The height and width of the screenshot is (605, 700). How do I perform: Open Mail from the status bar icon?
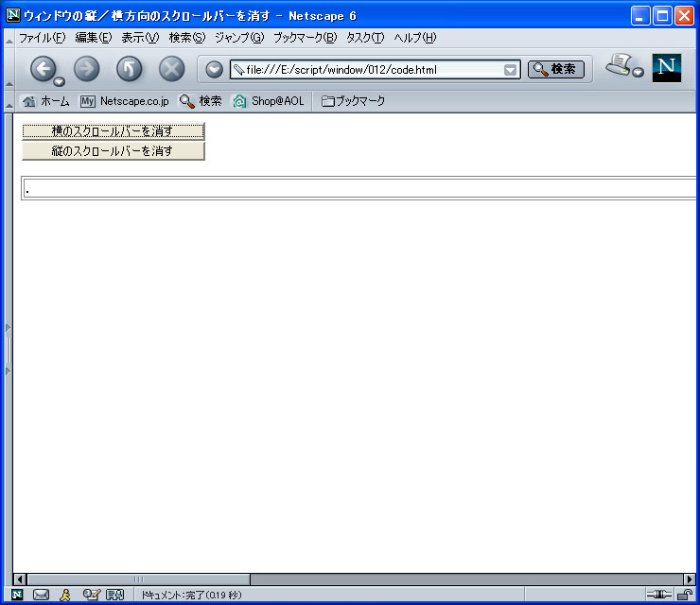pos(41,595)
